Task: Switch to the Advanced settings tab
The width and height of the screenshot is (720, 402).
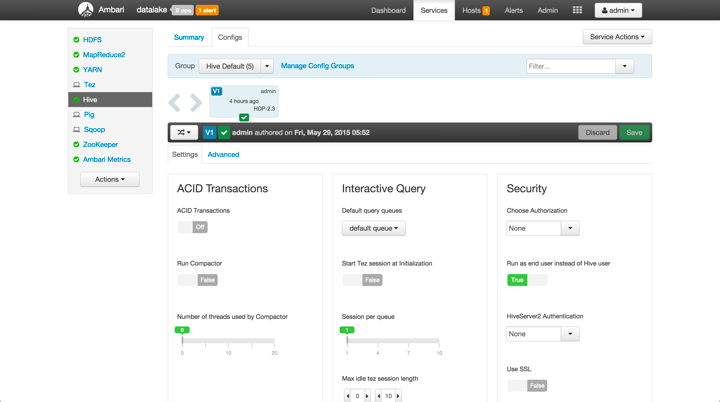Action: point(223,155)
